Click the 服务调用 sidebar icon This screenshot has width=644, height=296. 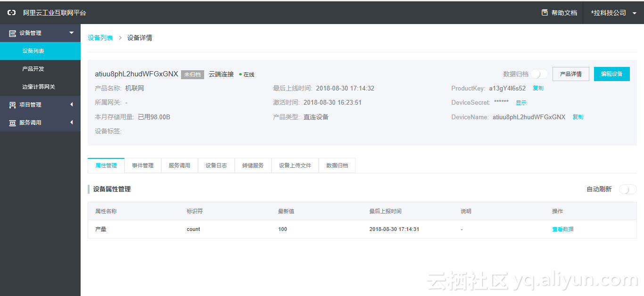pyautogui.click(x=13, y=123)
